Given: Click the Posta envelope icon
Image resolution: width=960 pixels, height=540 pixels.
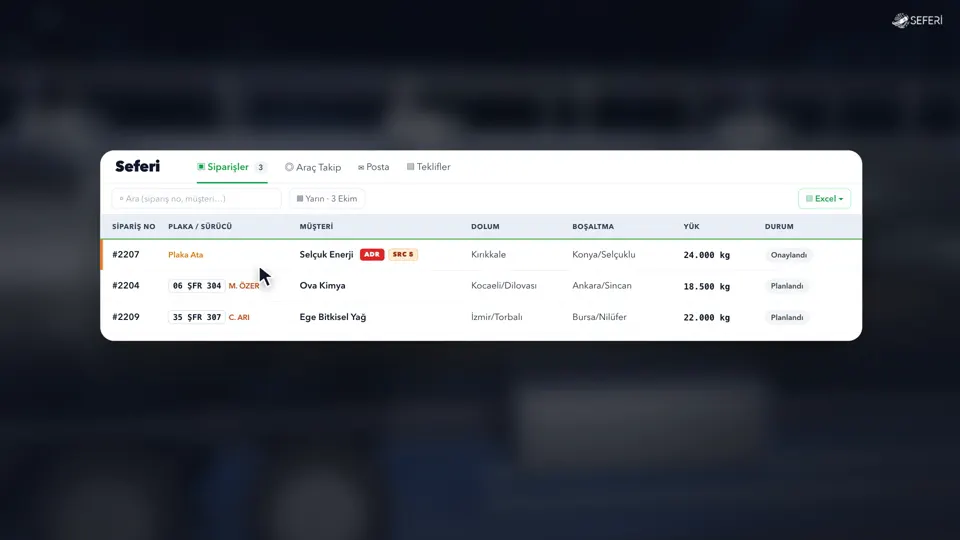Looking at the screenshot, I should coord(361,168).
